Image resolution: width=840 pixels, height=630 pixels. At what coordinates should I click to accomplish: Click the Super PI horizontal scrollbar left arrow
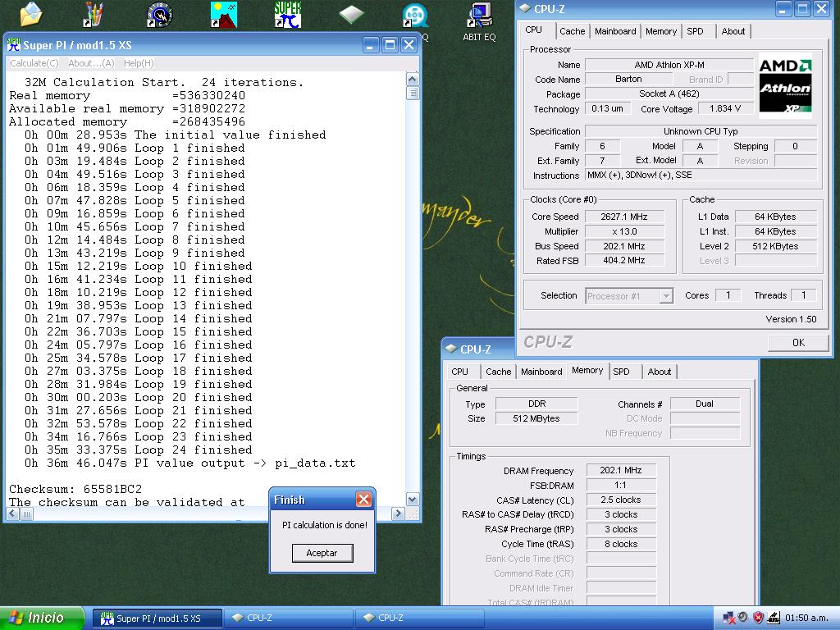tap(13, 514)
